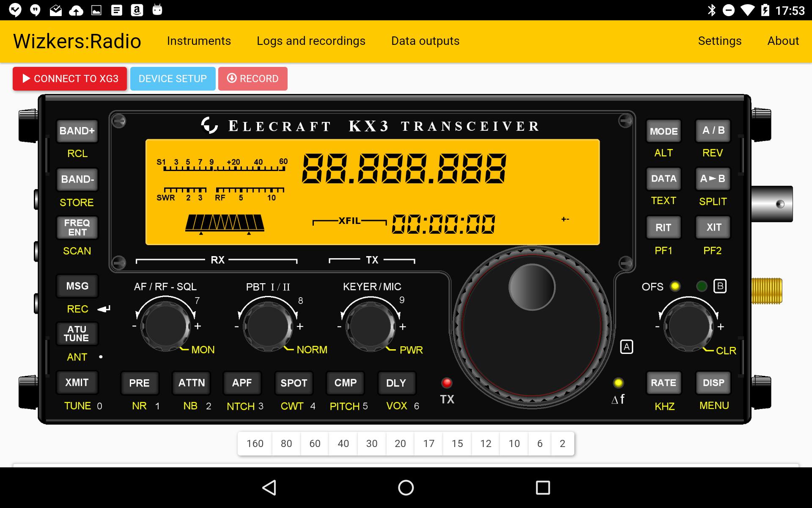
Task: Tap the ATU TUNE key
Action: [x=77, y=334]
